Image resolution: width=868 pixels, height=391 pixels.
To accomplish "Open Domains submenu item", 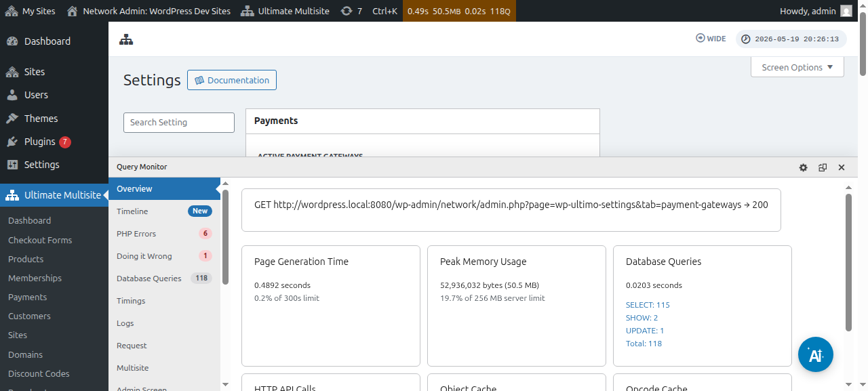I will click(54, 354).
